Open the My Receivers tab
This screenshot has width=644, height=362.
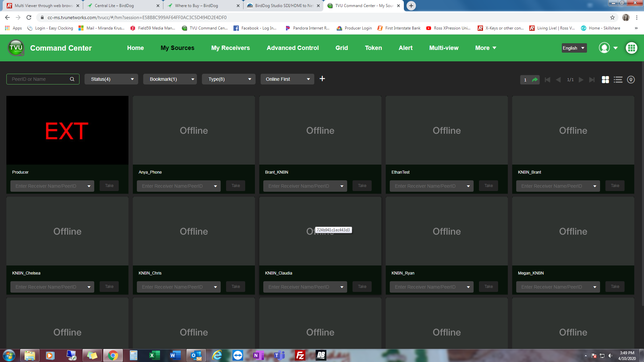tap(230, 48)
